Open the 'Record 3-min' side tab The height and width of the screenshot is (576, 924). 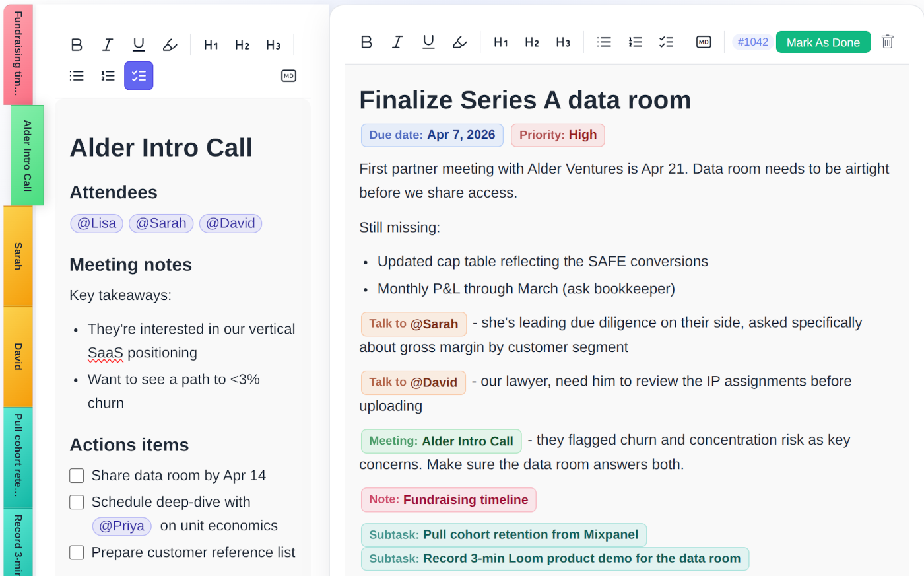[18, 542]
